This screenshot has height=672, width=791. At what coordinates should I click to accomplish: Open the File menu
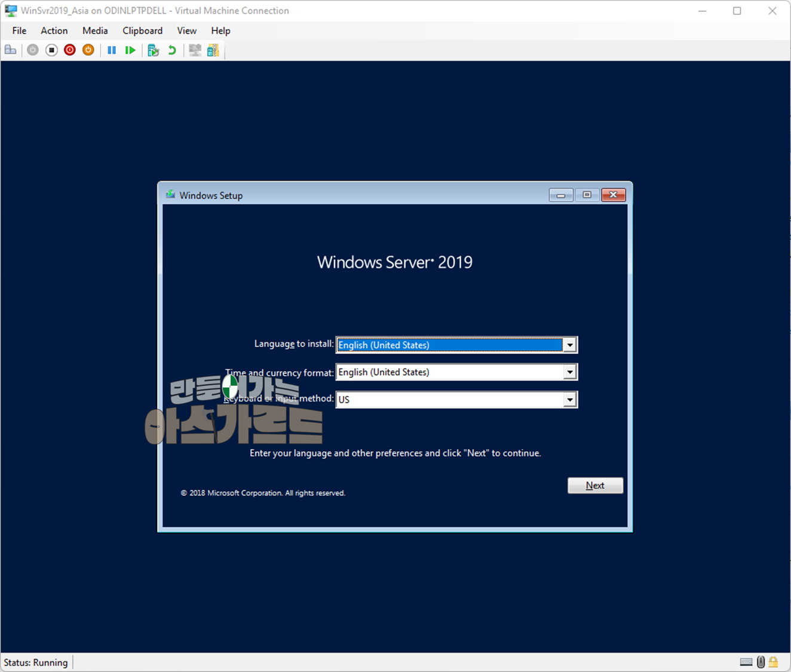point(19,30)
